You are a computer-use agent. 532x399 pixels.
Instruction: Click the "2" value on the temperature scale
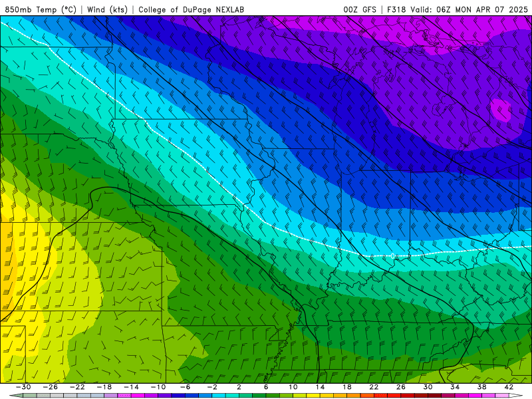[239, 387]
